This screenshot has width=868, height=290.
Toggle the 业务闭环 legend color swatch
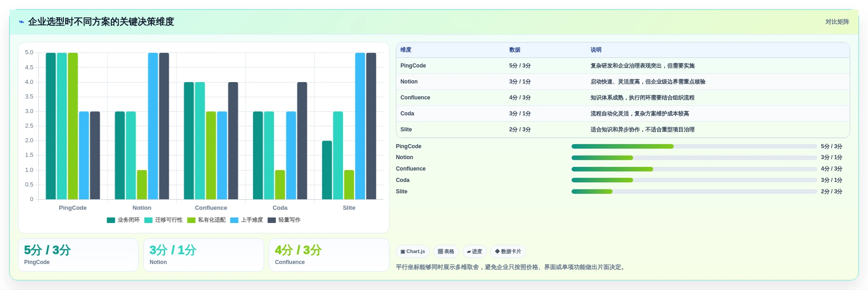[111, 220]
